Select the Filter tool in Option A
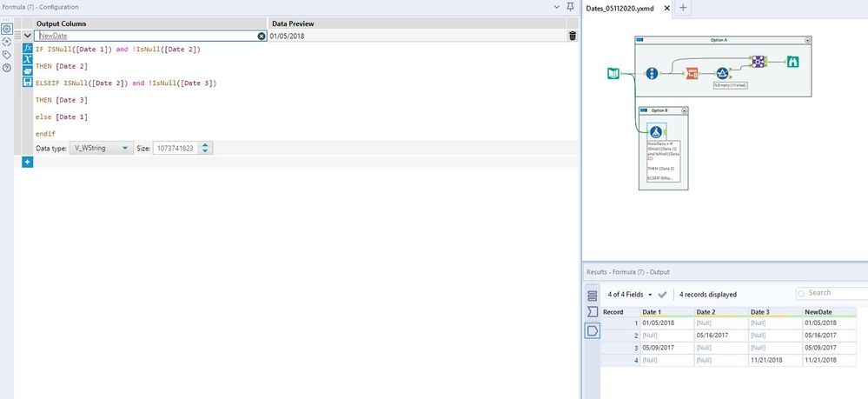 coord(722,73)
